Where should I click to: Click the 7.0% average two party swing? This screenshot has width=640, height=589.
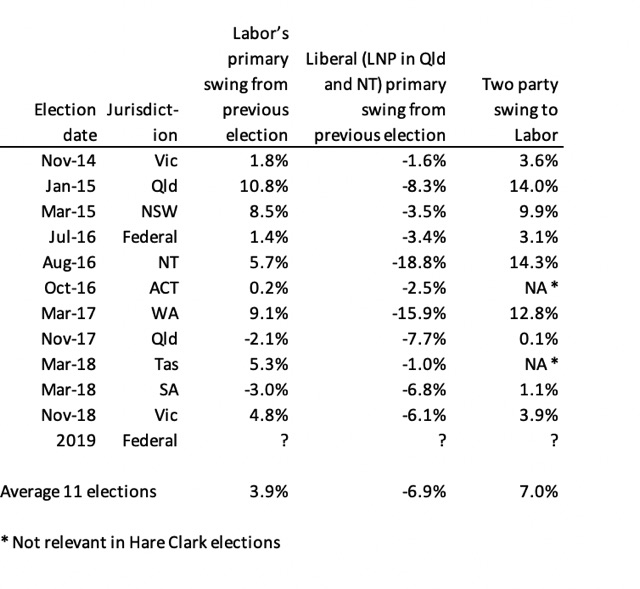[x=538, y=492]
